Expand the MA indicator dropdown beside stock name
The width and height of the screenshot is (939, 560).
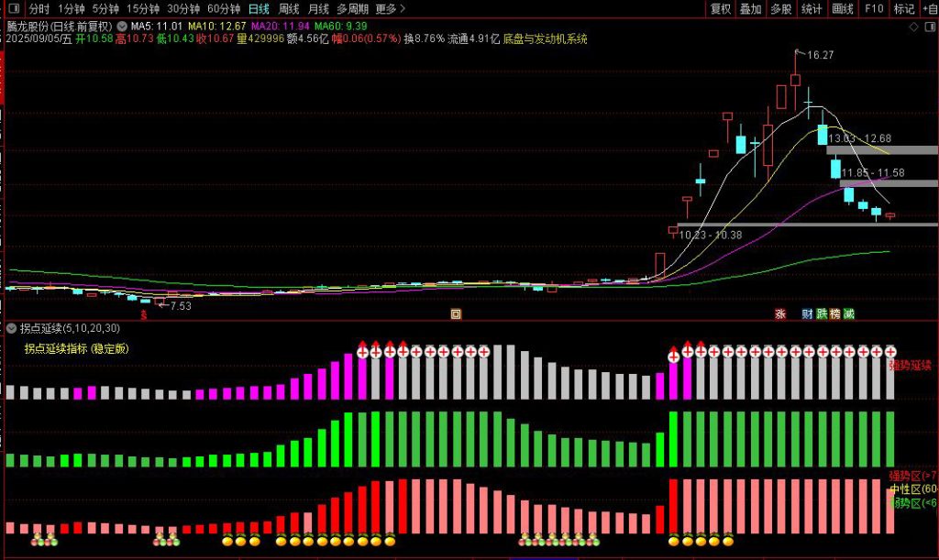pos(122,27)
